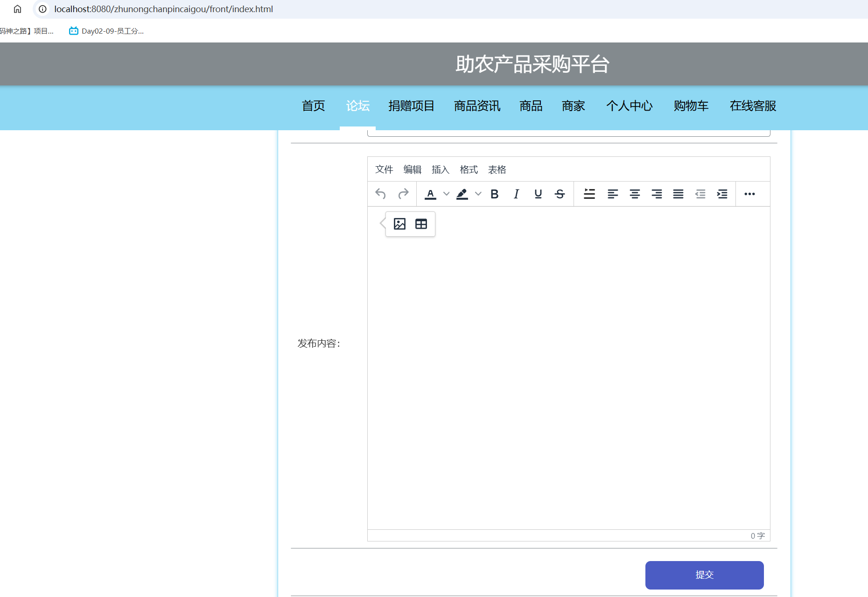This screenshot has height=597, width=868.
Task: Open the Day02-09 bookmark
Action: 106,31
